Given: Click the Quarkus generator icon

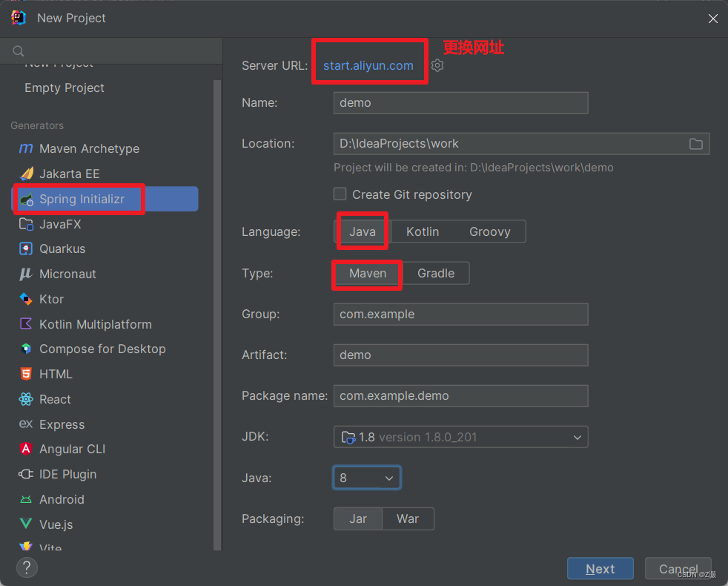Looking at the screenshot, I should click(26, 249).
